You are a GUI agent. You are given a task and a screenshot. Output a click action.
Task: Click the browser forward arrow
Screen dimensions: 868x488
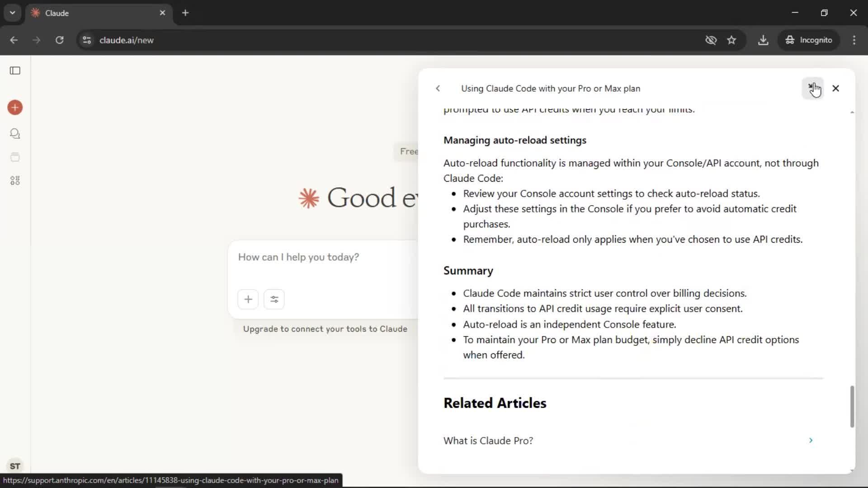coord(37,40)
